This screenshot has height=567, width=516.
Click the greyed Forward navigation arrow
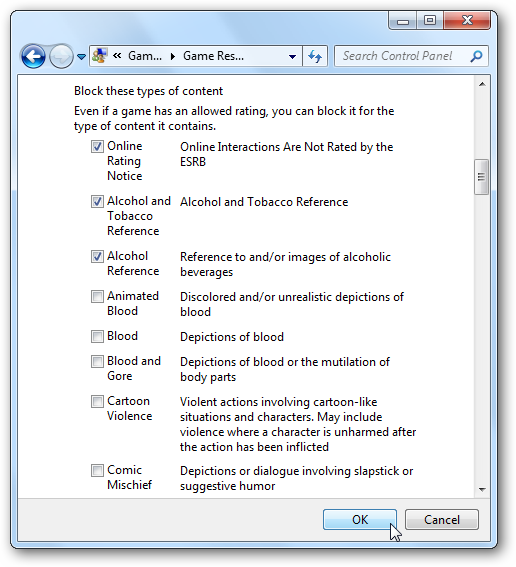click(x=61, y=56)
